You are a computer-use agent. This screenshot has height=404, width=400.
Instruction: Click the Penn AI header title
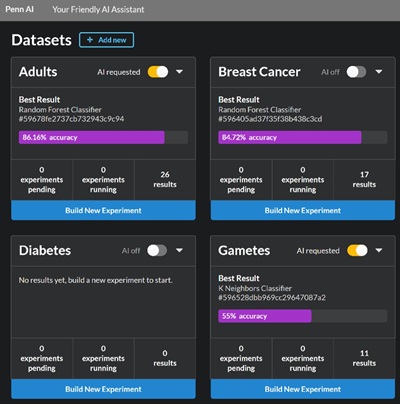point(19,9)
